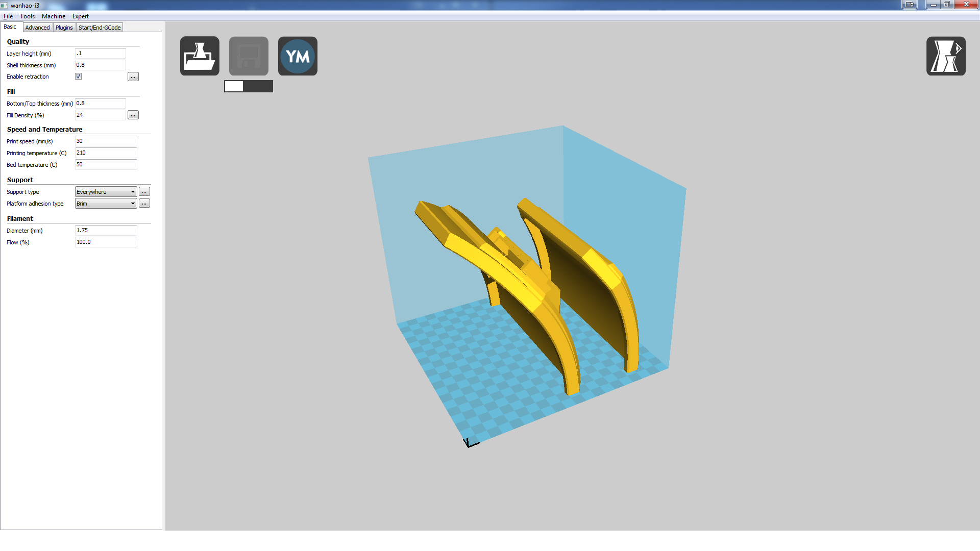The image size is (980, 551).
Task: Switch to Start/End-GCode tab
Action: (100, 28)
